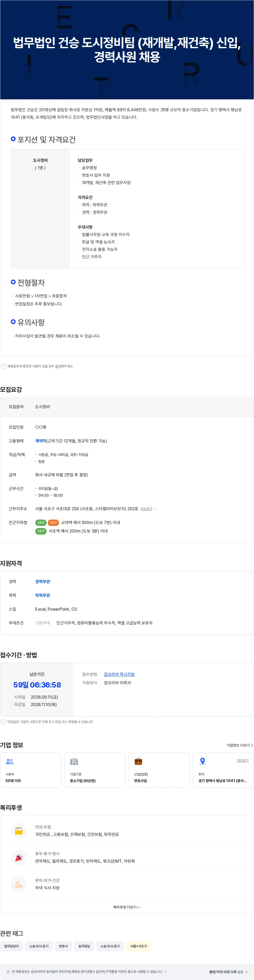Click the 사원수 people icon
The height and width of the screenshot is (980, 254).
click(x=10, y=761)
